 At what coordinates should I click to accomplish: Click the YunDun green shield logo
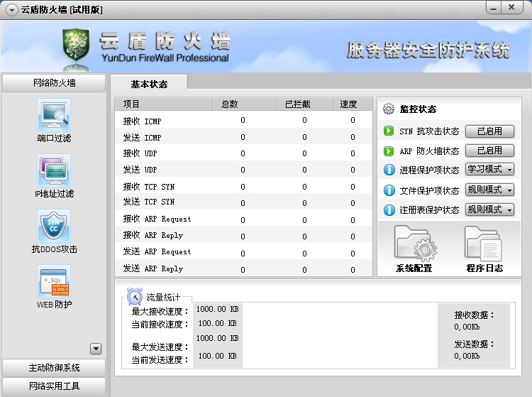coord(76,45)
